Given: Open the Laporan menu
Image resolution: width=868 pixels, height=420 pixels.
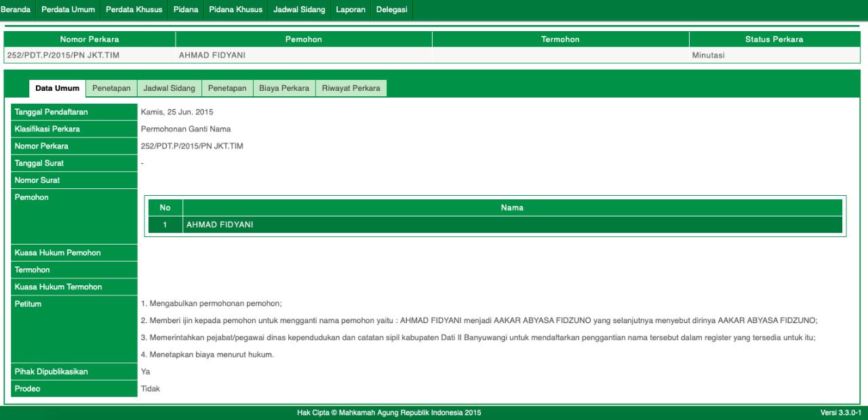Looking at the screenshot, I should tap(351, 9).
